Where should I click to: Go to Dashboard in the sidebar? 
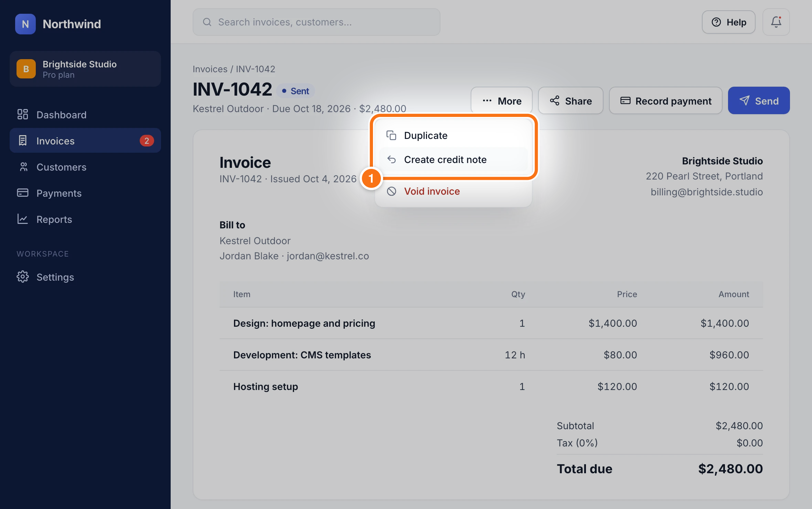point(85,115)
